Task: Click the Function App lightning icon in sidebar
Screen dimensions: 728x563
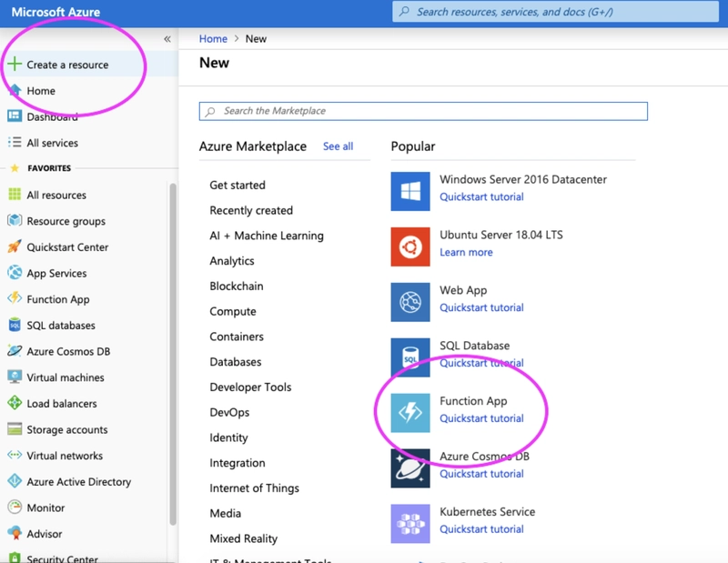Action: 15,298
